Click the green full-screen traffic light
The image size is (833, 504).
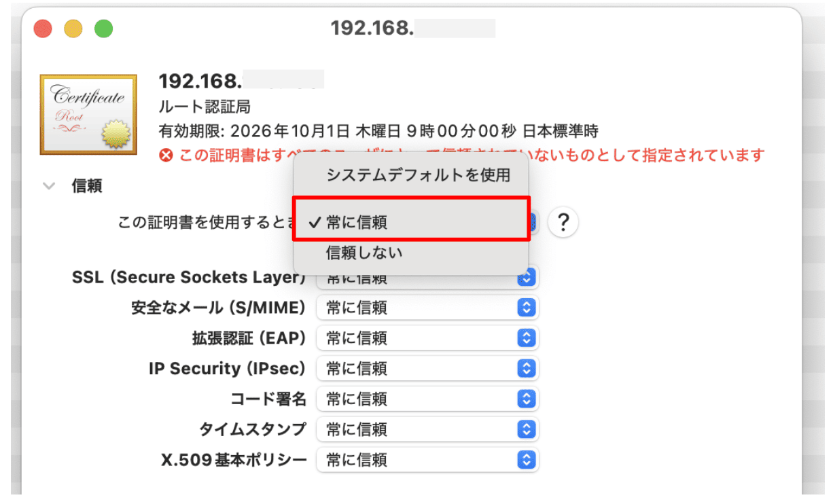coord(103,29)
